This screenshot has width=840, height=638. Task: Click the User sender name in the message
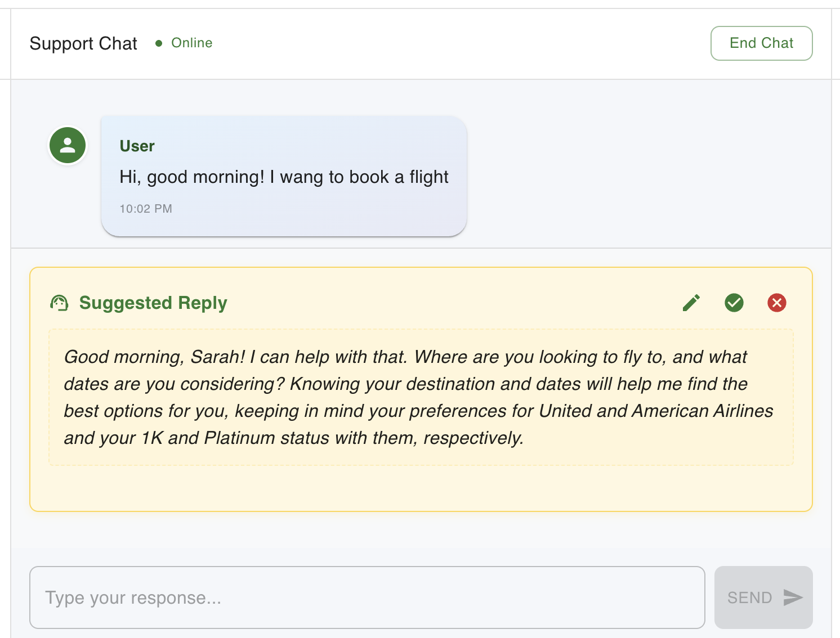click(137, 146)
